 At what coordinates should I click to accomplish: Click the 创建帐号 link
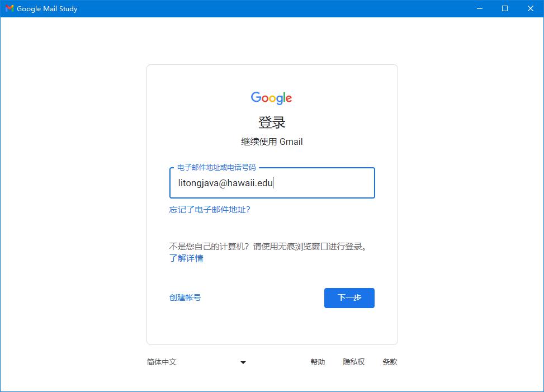click(185, 297)
